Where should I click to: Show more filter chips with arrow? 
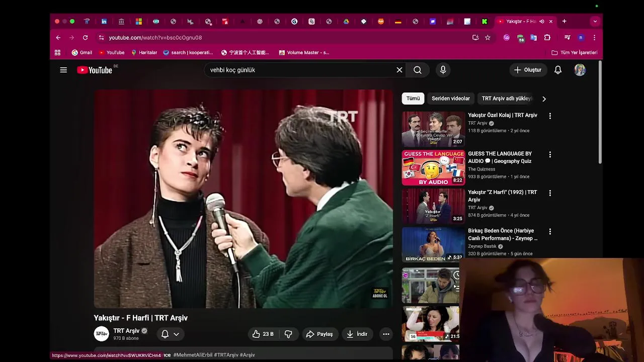pos(544,99)
